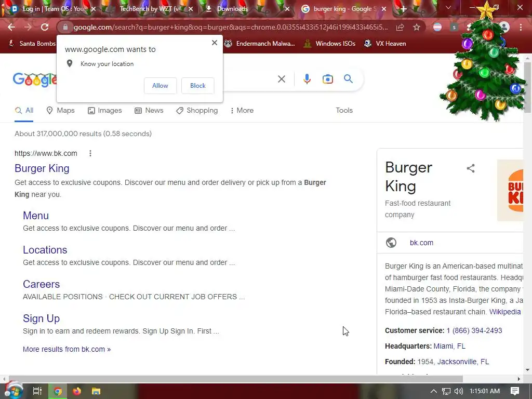Start a voice search with microphone
Image resolution: width=532 pixels, height=399 pixels.
tap(307, 79)
